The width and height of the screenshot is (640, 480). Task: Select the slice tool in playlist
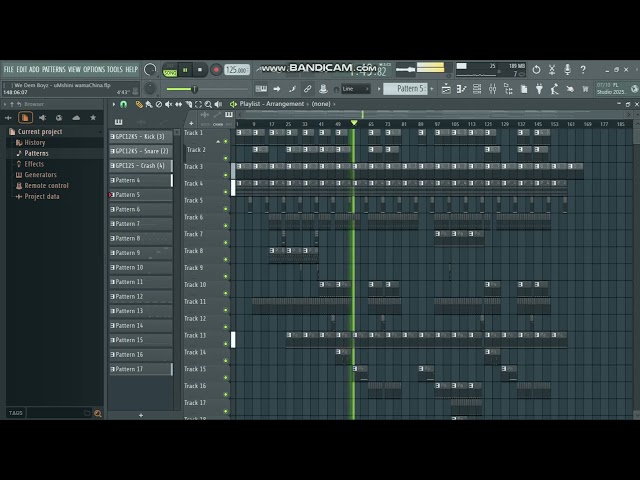click(x=188, y=104)
